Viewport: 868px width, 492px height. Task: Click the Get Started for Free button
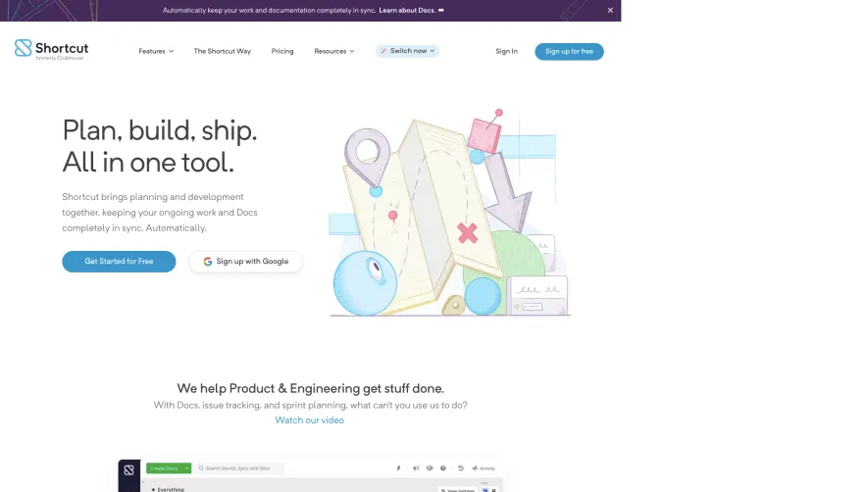pyautogui.click(x=119, y=262)
